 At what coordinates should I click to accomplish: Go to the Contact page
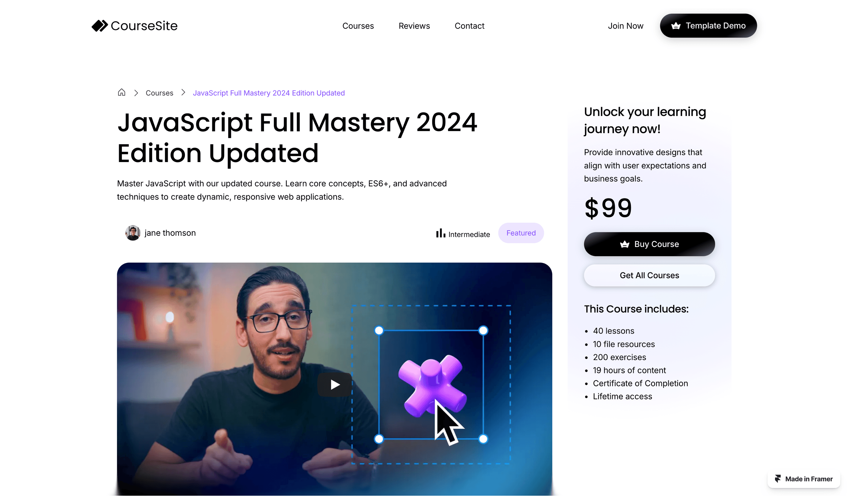tap(469, 26)
